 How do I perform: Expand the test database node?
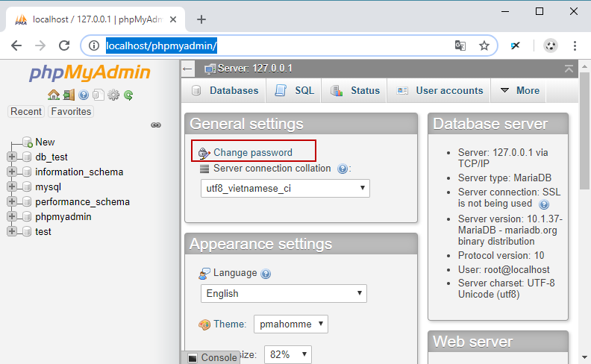12,231
